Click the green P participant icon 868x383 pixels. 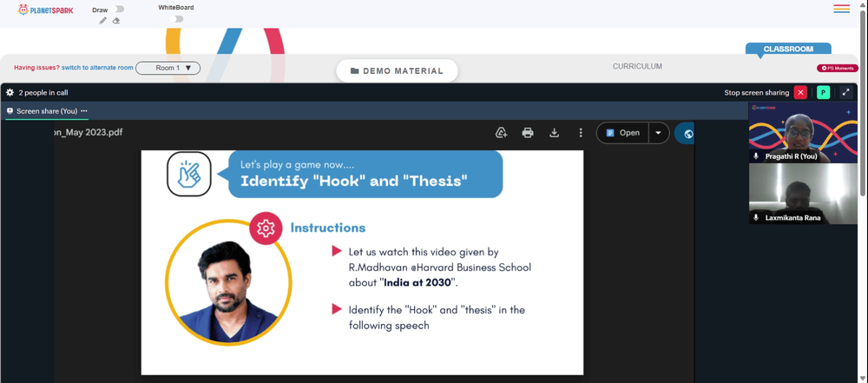[x=824, y=93]
